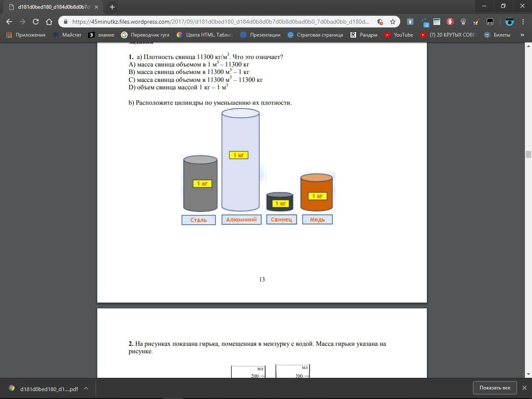The width and height of the screenshot is (532, 399).
Task: Open the YouTube bookmark
Action: pyautogui.click(x=399, y=35)
